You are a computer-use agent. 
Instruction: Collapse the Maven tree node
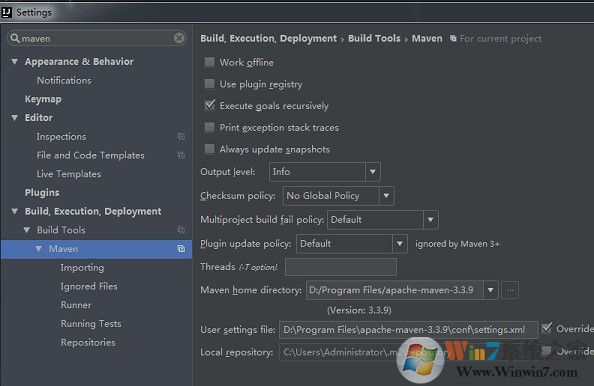click(x=39, y=249)
